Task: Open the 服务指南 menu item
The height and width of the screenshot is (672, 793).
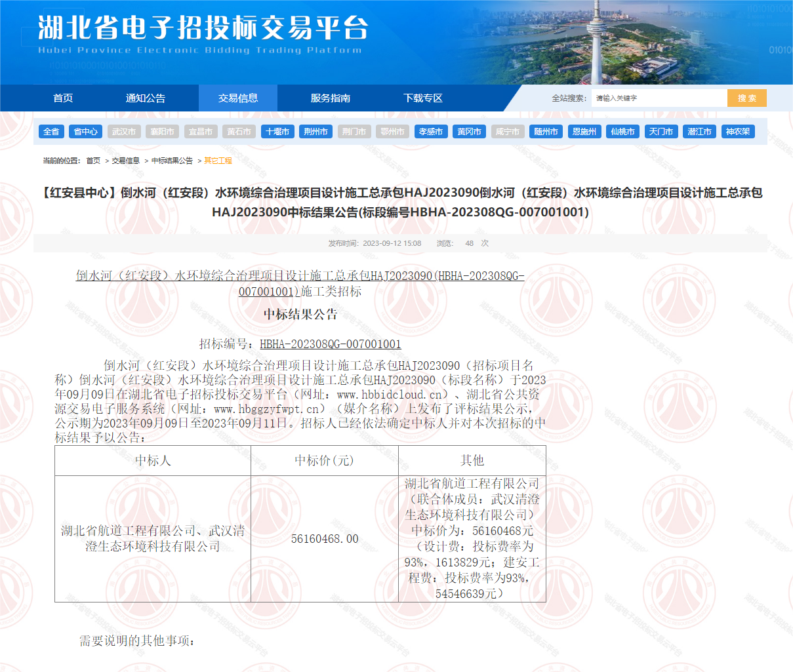Action: coord(331,98)
